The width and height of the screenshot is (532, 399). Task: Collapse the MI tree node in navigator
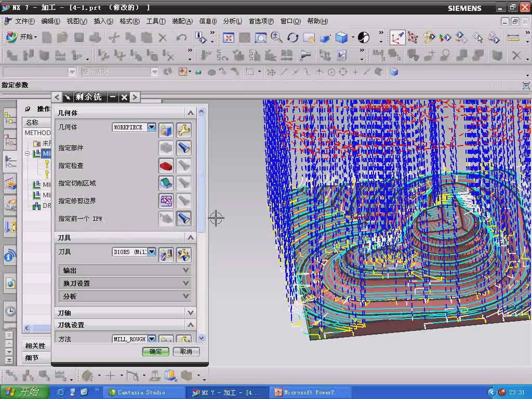point(27,154)
